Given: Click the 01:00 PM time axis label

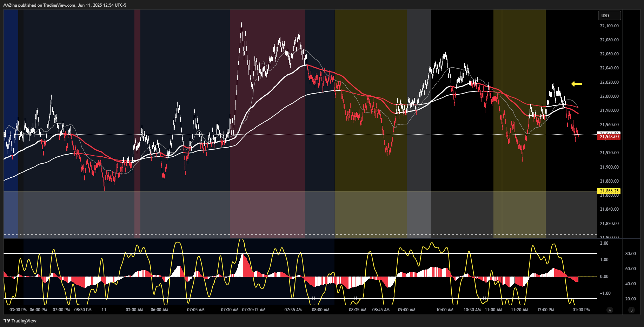Looking at the screenshot, I should (x=581, y=310).
